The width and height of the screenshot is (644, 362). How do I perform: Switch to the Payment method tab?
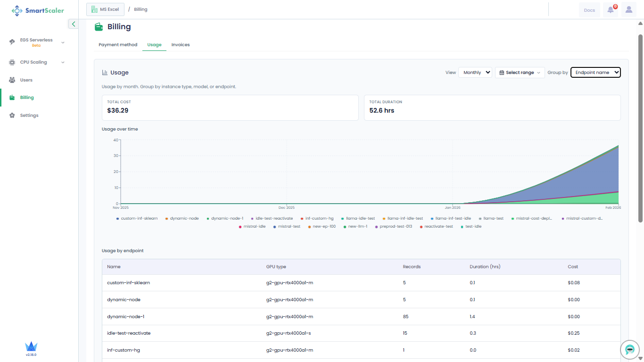118,45
